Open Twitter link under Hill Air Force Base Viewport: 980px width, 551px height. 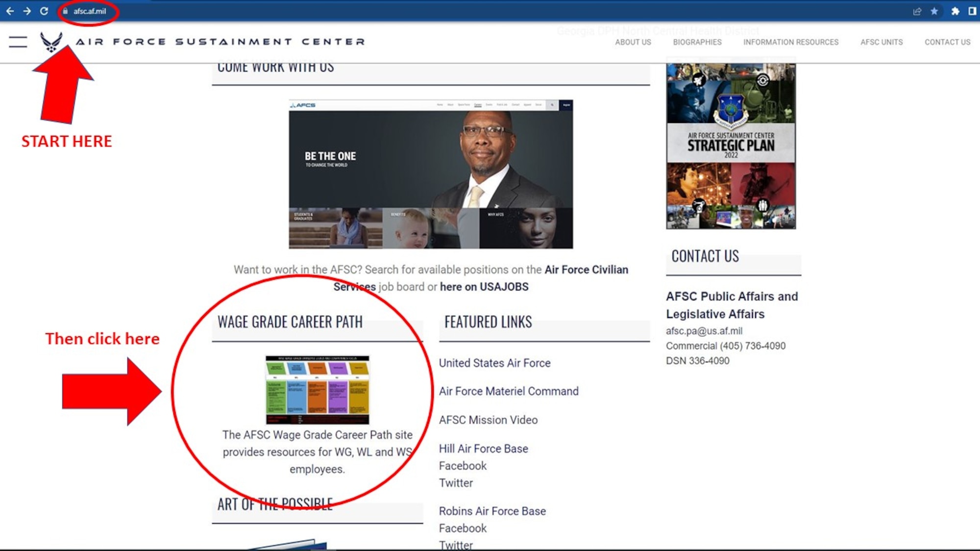coord(456,483)
